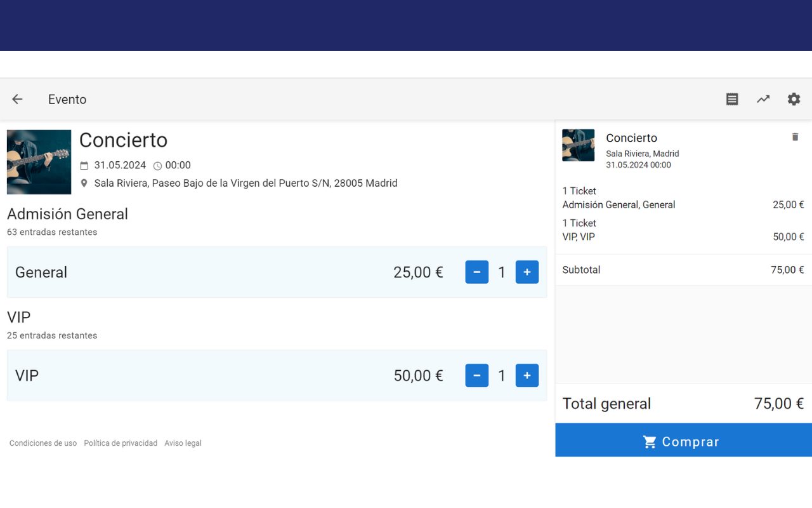This screenshot has width=812, height=508.
Task: Click the back arrow icon
Action: point(17,99)
